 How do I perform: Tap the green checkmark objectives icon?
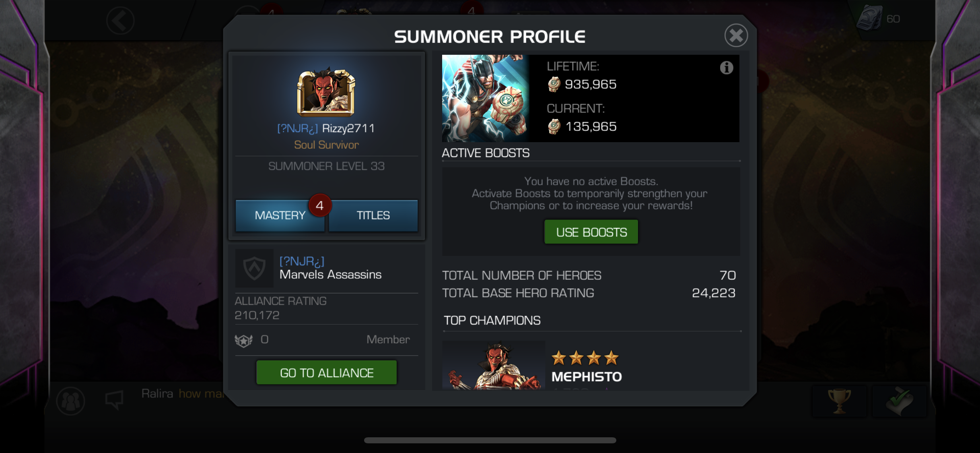[900, 401]
